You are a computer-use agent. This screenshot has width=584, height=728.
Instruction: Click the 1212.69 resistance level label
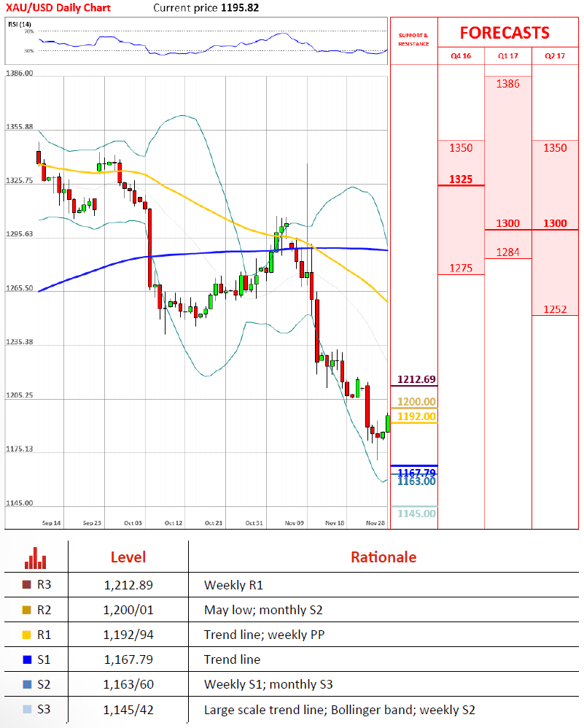416,379
